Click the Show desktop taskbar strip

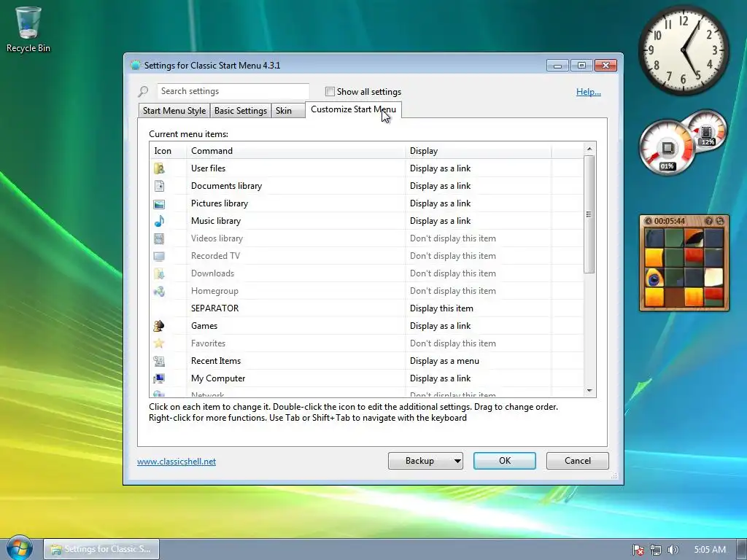pos(742,550)
